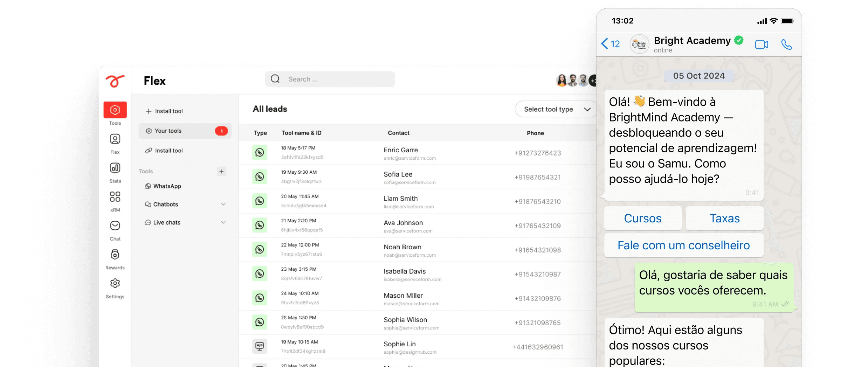Start a voice call with Bright Academy
The width and height of the screenshot is (868, 367).
pos(786,45)
